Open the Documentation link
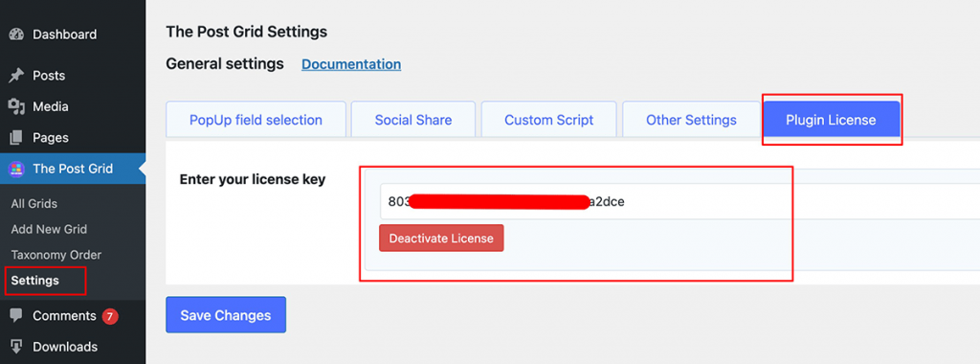The width and height of the screenshot is (980, 364). click(351, 64)
